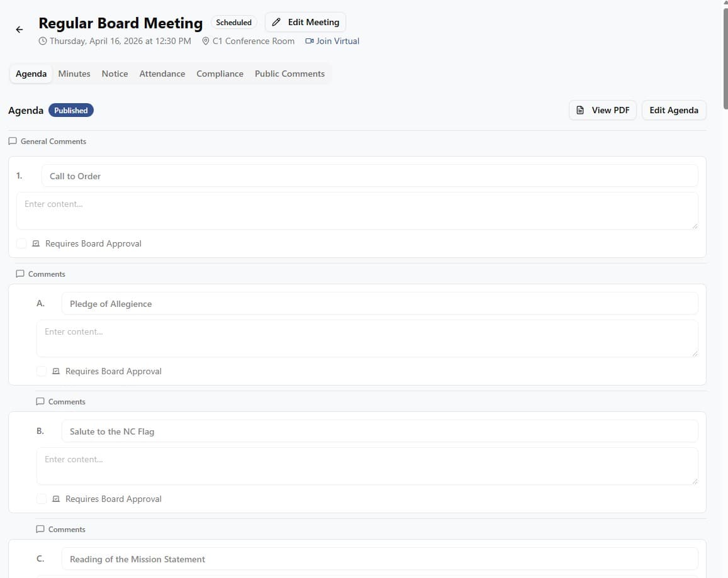Click the Call to Order title field
Screen dimensions: 728x578
pyautogui.click(x=369, y=176)
